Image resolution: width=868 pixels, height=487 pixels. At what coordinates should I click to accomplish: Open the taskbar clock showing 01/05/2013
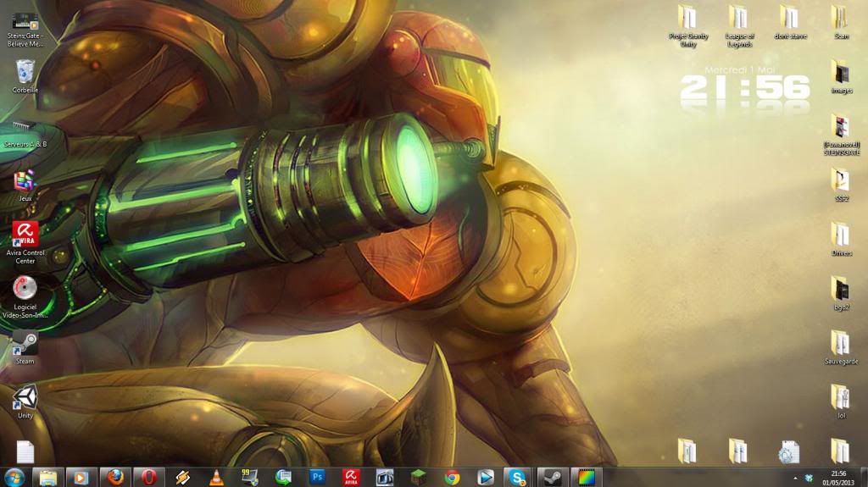coord(838,478)
